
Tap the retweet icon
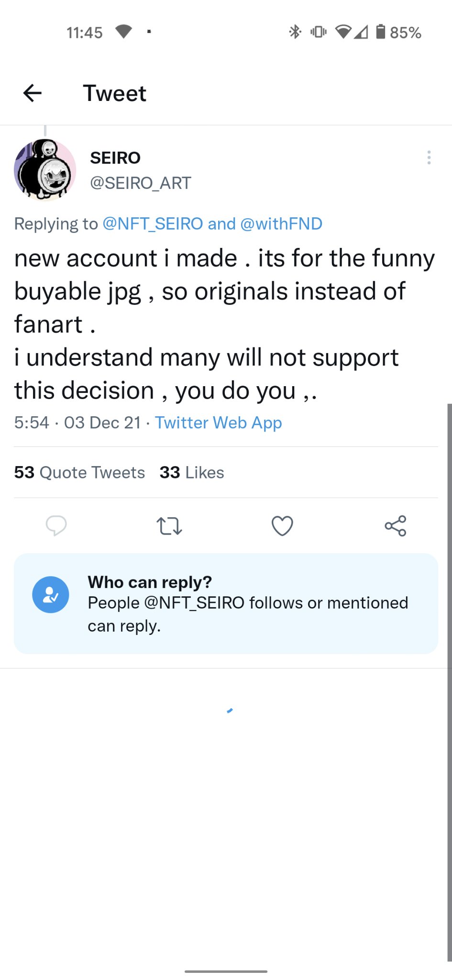click(169, 526)
